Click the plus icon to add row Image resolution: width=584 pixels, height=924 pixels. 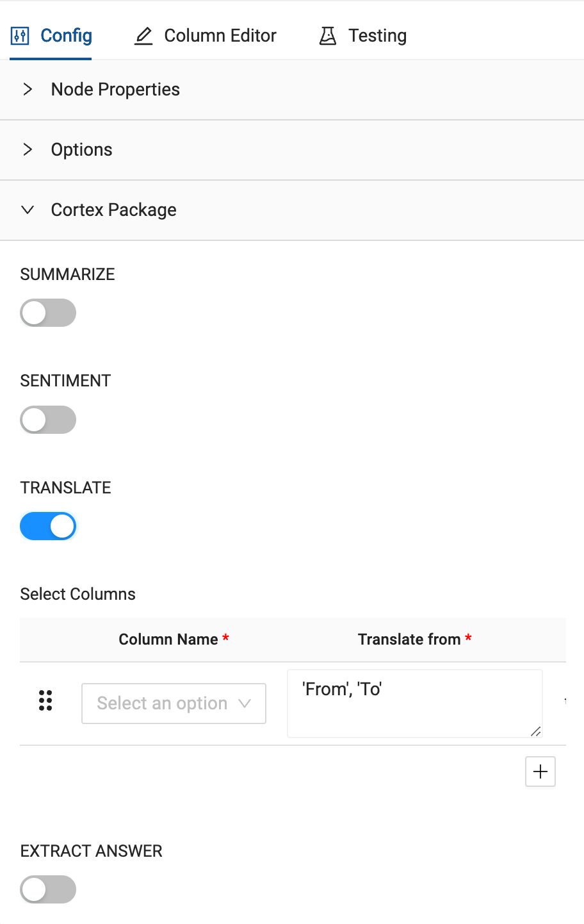(x=540, y=771)
